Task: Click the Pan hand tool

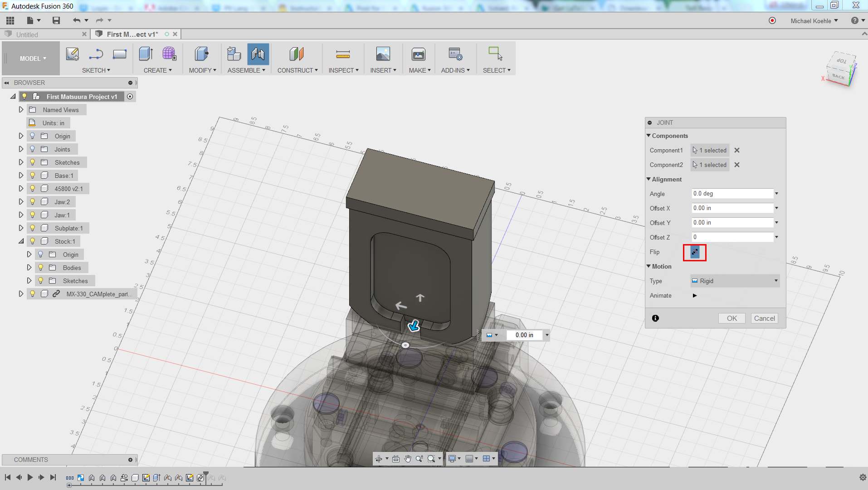Action: click(x=408, y=459)
